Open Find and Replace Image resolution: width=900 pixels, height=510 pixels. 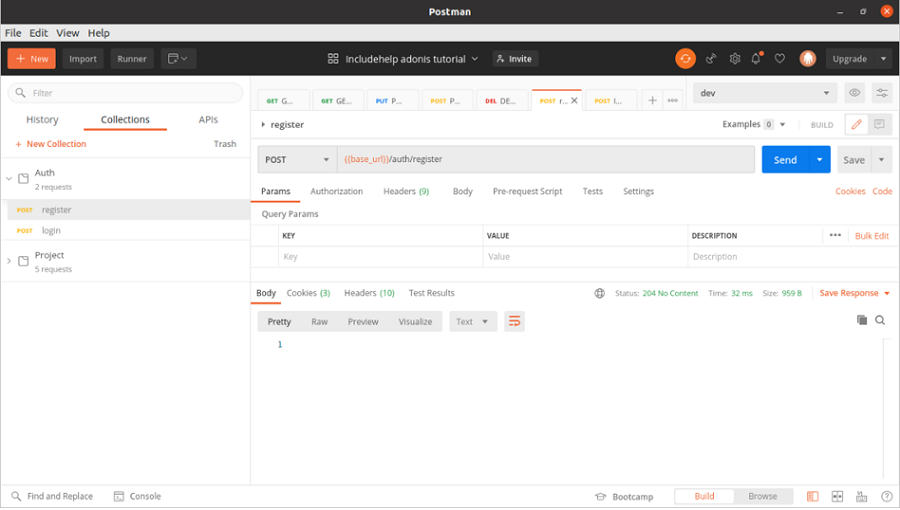coord(52,496)
